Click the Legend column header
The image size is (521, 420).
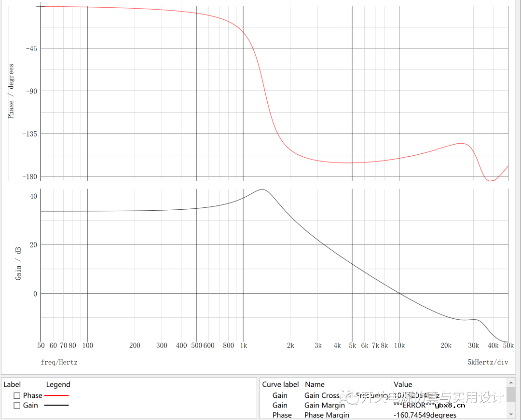(58, 384)
